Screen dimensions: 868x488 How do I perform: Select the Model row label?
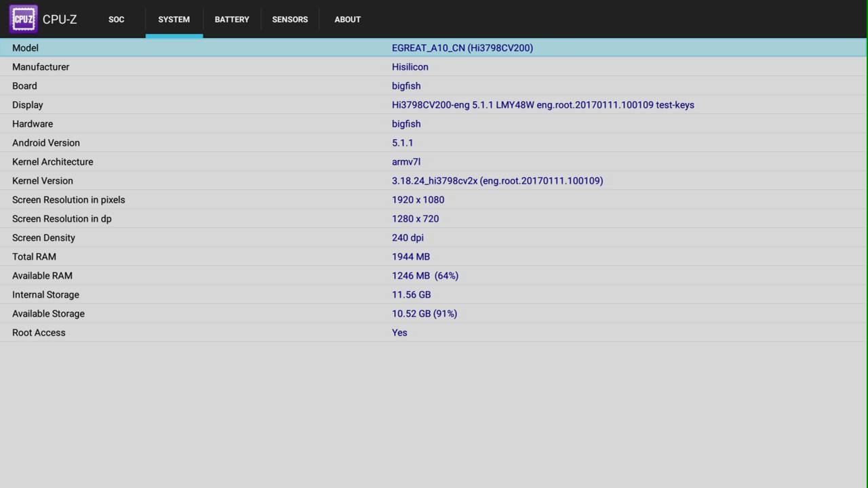tap(25, 48)
